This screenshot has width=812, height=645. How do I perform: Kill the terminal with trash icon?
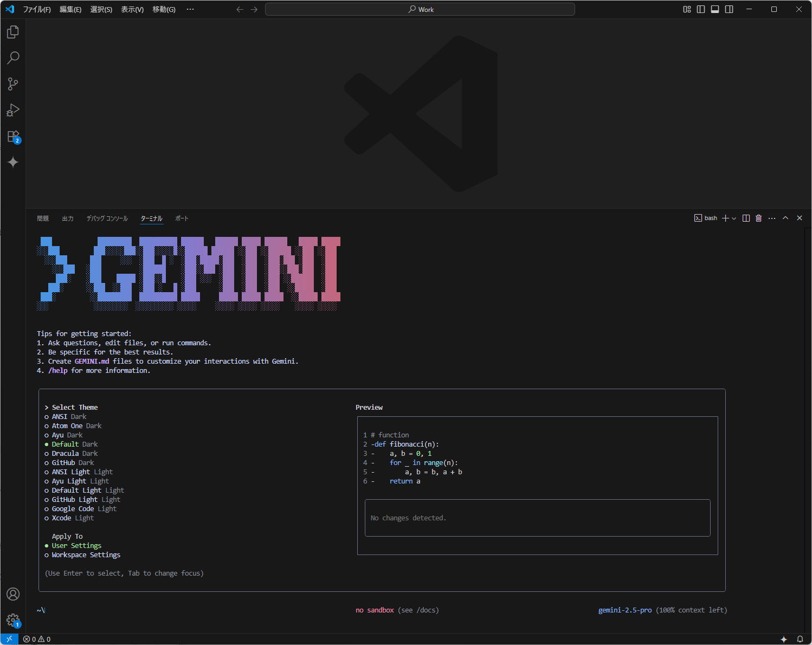pos(758,218)
